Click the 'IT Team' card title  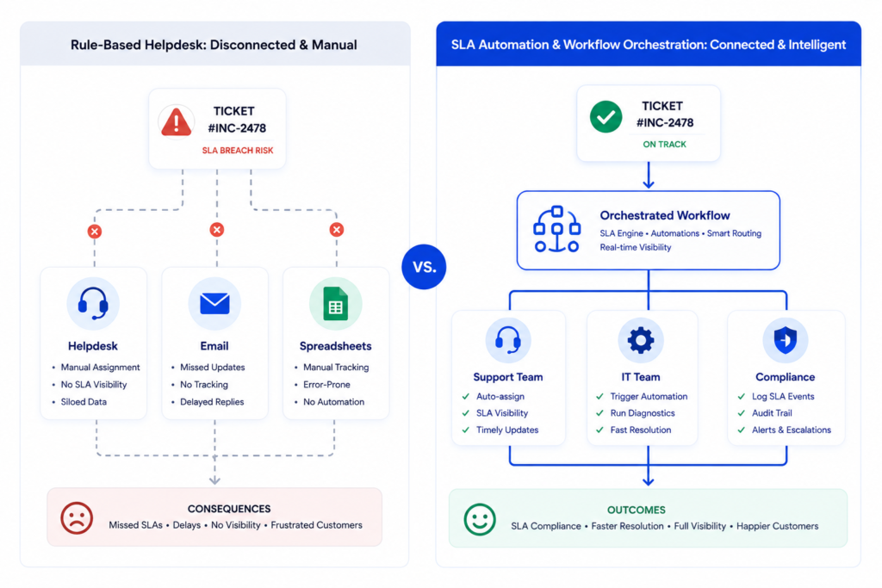[x=641, y=377]
